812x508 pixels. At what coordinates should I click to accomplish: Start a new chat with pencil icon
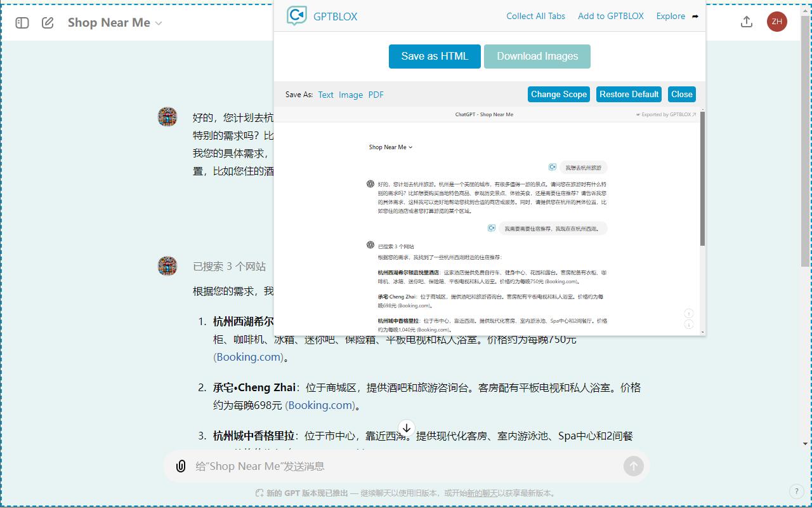click(x=48, y=23)
